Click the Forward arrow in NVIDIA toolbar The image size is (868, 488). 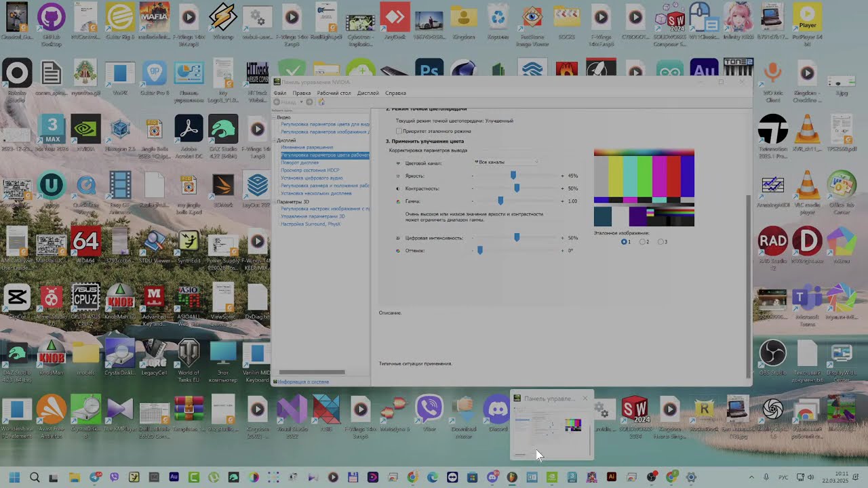pyautogui.click(x=309, y=102)
